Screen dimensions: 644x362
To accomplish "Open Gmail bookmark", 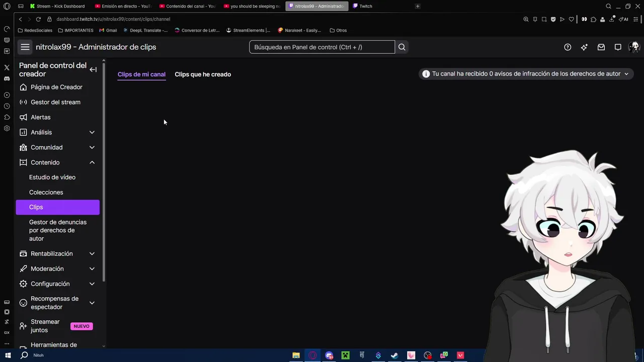I will coord(108,30).
